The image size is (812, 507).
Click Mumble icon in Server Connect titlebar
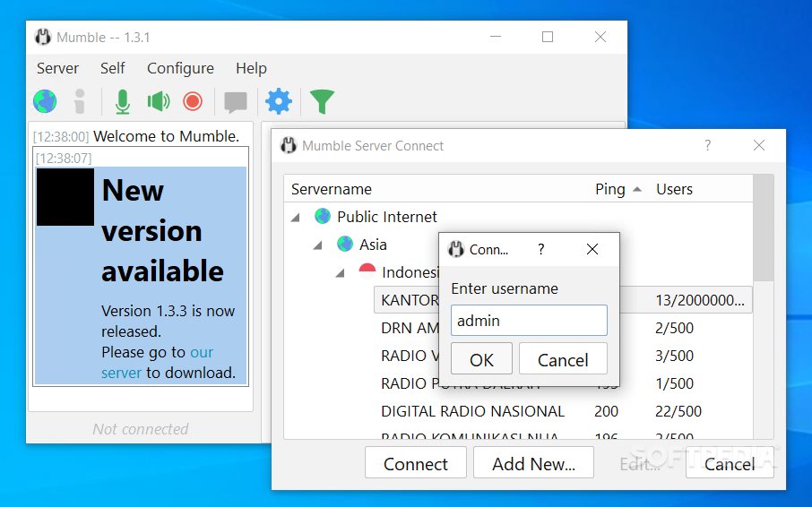[289, 145]
